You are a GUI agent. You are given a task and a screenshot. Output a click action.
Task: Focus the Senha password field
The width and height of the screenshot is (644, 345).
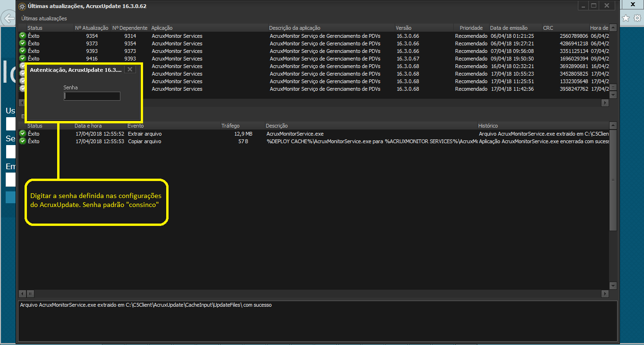pos(92,96)
